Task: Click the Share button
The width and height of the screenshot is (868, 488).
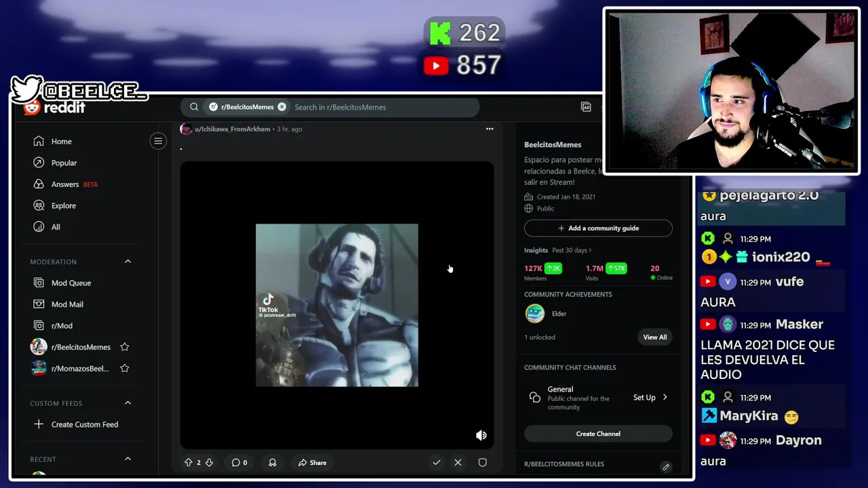Action: tap(313, 462)
